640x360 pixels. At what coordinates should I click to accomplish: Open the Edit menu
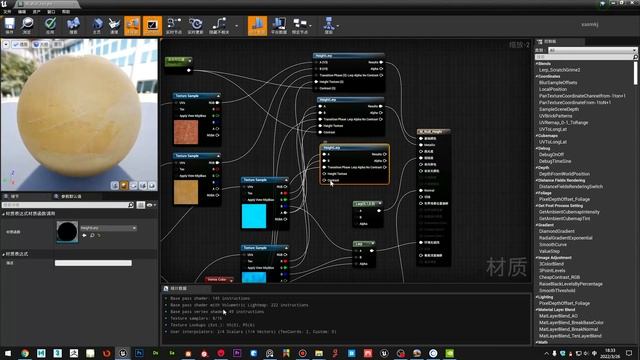click(x=22, y=12)
